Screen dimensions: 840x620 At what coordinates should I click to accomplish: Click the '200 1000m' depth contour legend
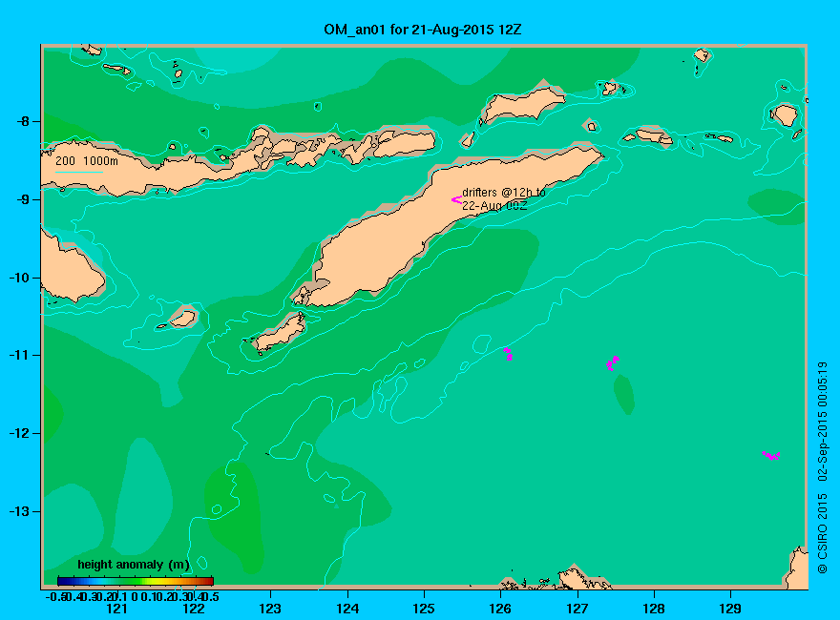tap(87, 160)
